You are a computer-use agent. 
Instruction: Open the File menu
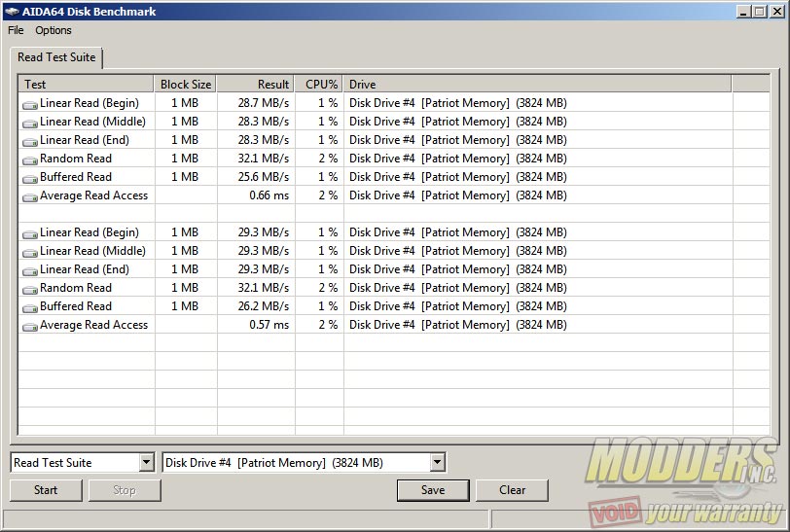coord(16,30)
